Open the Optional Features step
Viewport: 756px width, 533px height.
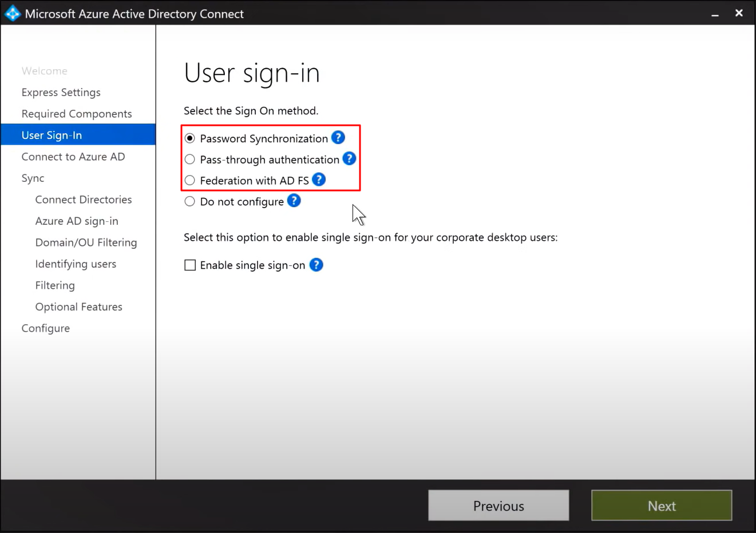78,307
